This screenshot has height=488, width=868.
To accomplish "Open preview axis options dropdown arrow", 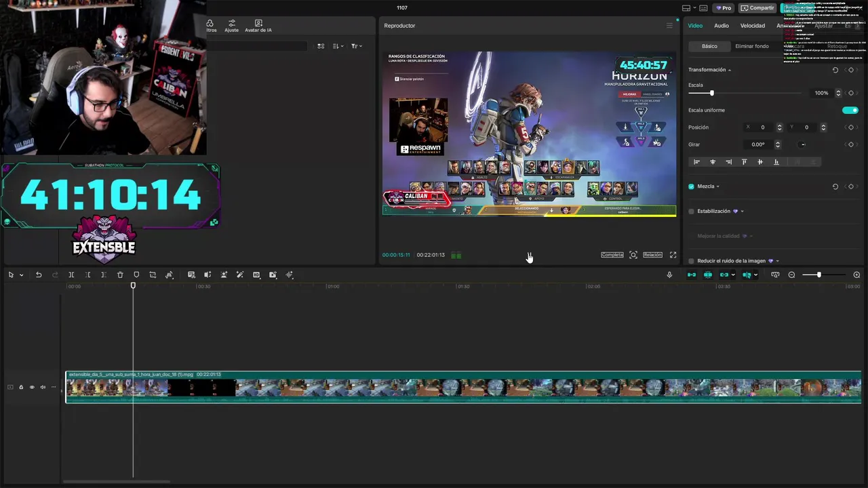I will tap(755, 275).
